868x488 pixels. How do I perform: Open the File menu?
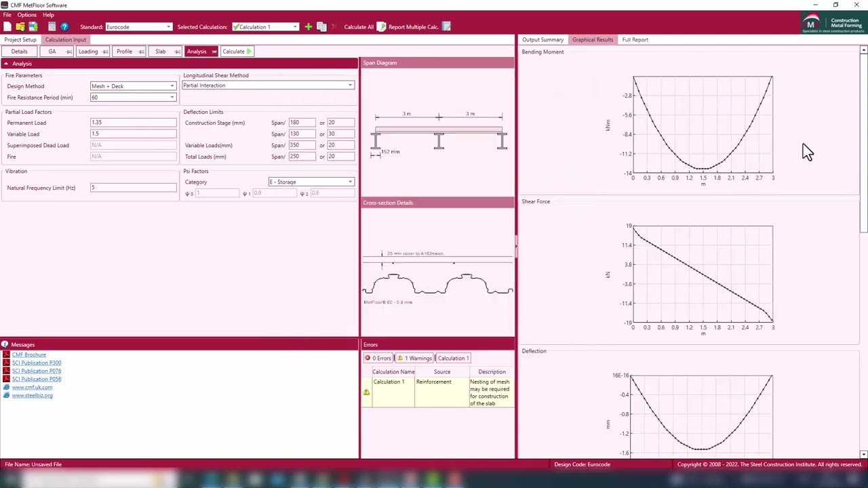(x=7, y=14)
